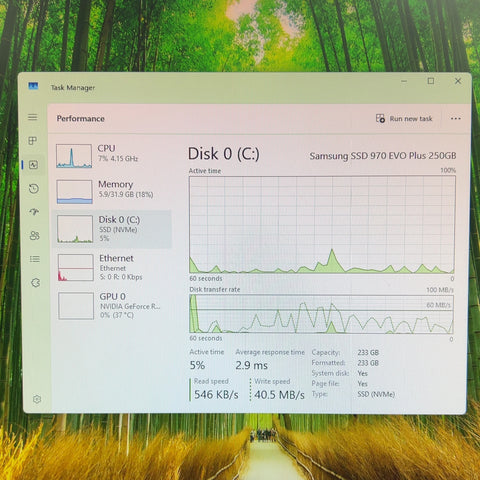
Task: Click the Memory usage mini graph
Action: point(74,192)
